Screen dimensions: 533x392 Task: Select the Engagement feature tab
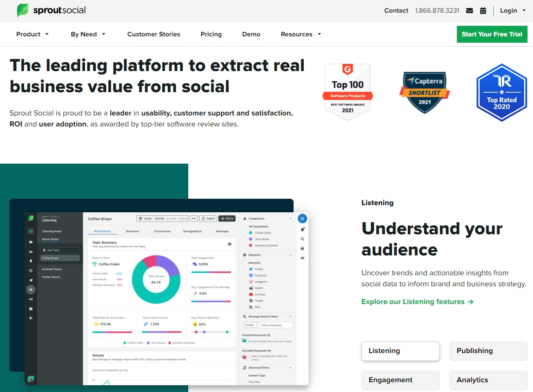401,380
